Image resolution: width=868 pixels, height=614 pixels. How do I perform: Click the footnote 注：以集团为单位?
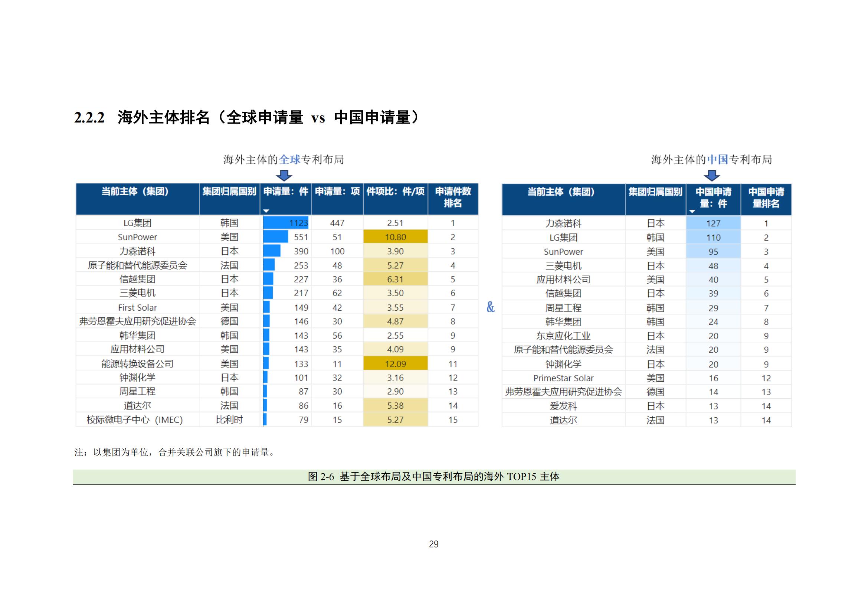click(x=174, y=452)
